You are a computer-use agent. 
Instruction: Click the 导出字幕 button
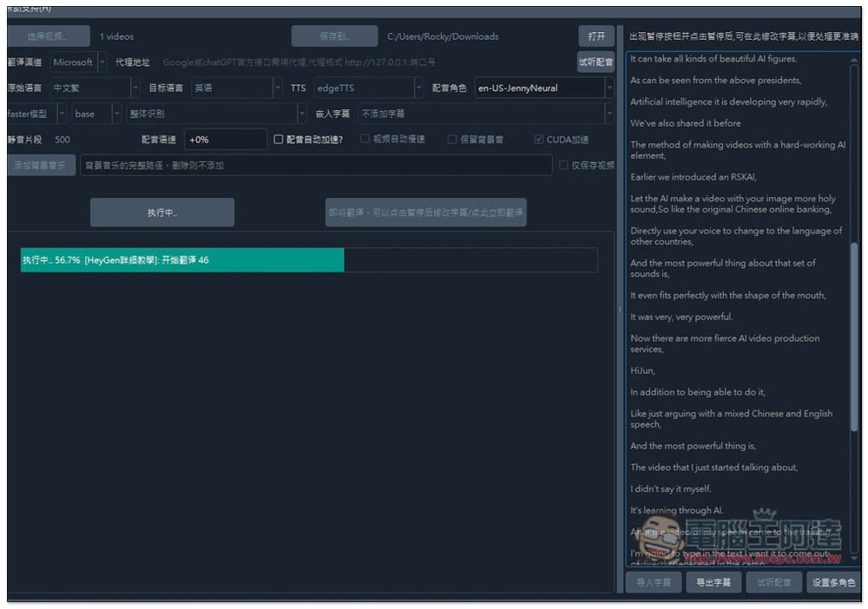pyautogui.click(x=713, y=582)
